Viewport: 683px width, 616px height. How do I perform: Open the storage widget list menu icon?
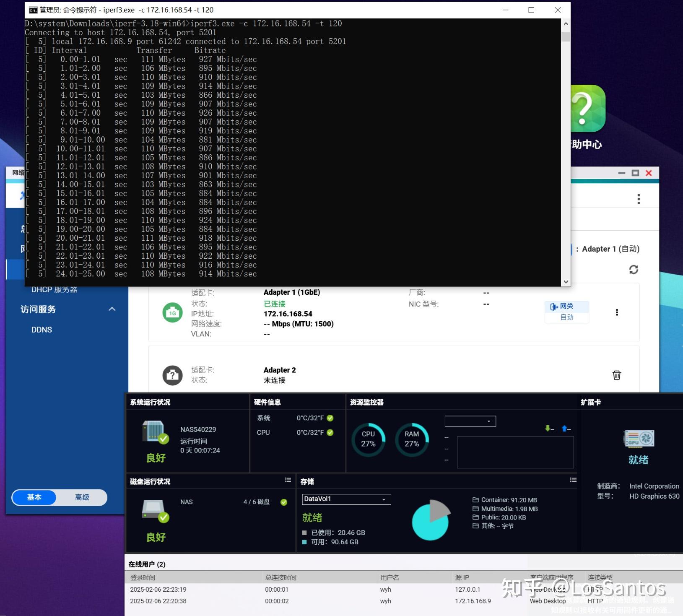click(573, 480)
